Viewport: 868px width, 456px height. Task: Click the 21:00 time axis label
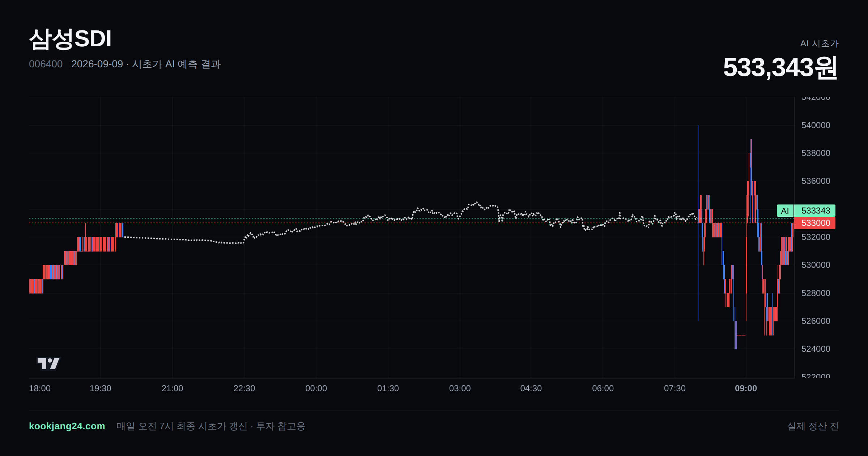coord(172,388)
